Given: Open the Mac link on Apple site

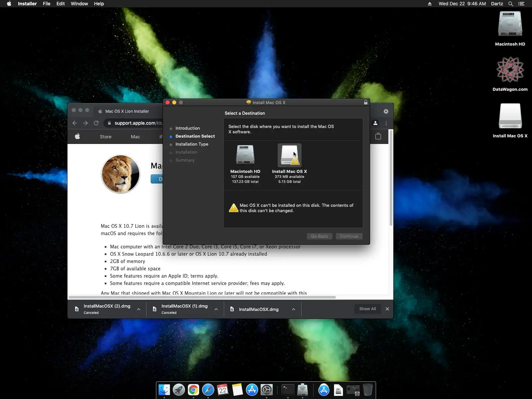Looking at the screenshot, I should 135,137.
